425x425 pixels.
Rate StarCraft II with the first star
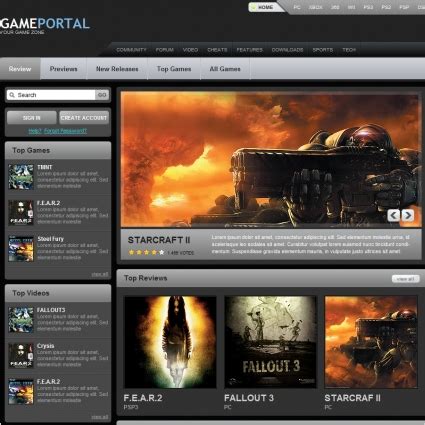131,252
